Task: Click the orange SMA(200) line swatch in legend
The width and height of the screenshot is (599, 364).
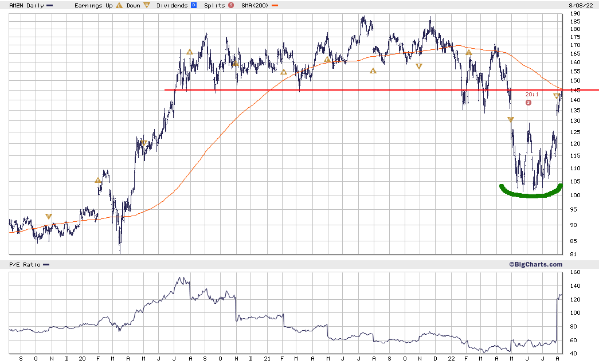Action: [x=275, y=6]
